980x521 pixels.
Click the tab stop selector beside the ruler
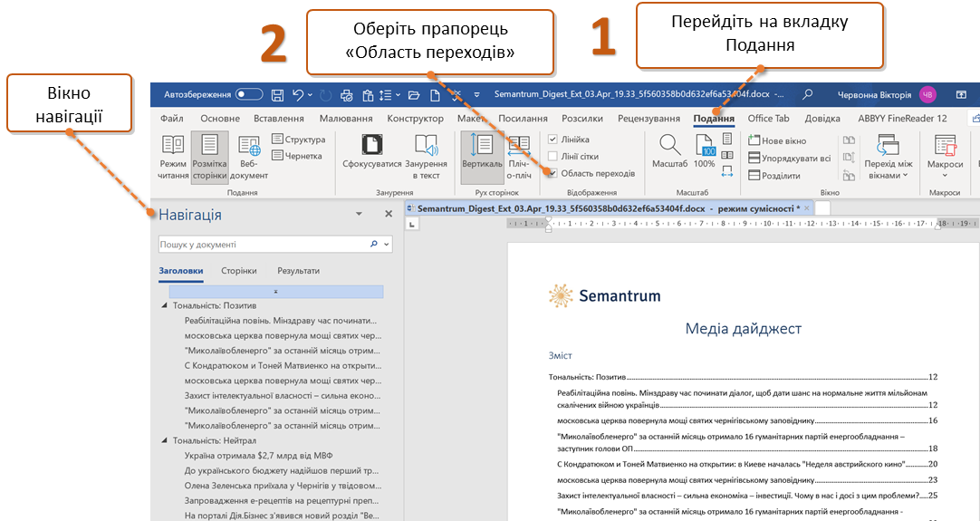pyautogui.click(x=412, y=224)
